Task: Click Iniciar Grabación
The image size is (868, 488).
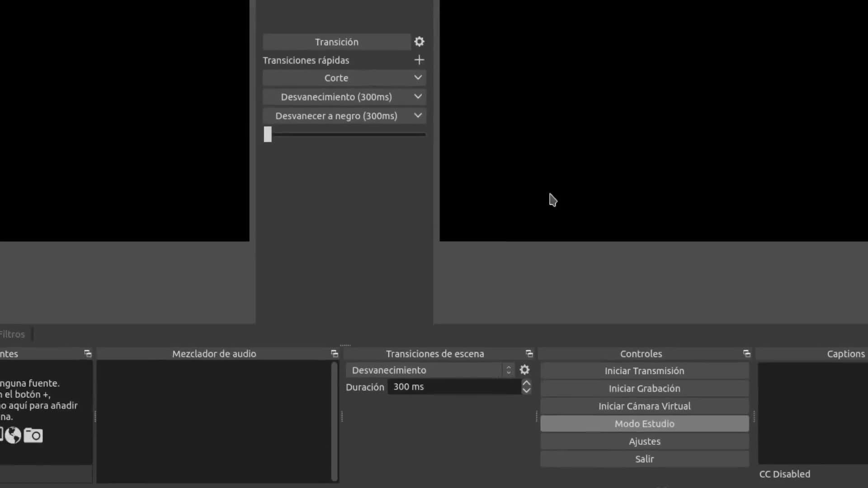Action: [x=644, y=389]
